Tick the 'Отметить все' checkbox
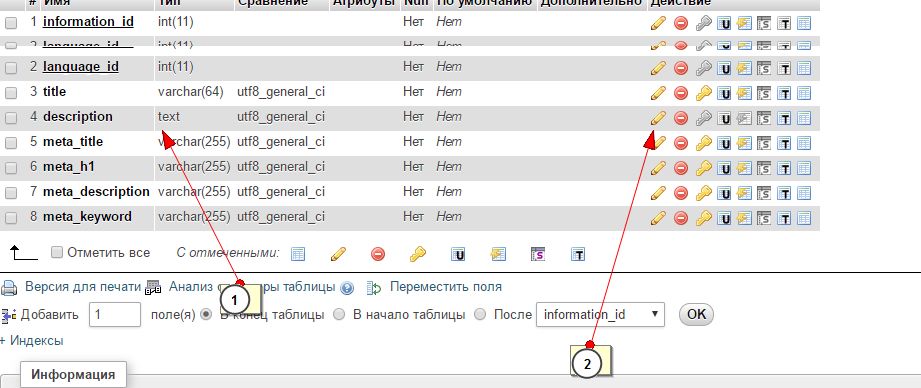 (57, 252)
